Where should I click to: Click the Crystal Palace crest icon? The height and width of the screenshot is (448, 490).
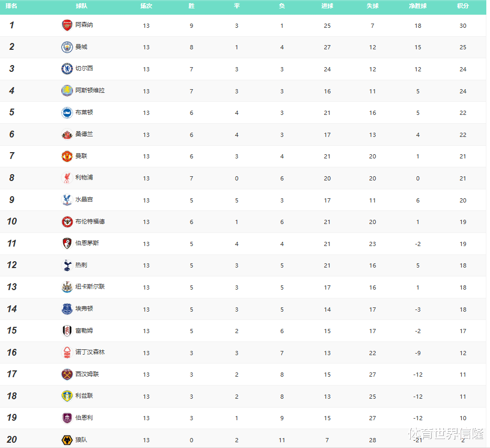(67, 200)
